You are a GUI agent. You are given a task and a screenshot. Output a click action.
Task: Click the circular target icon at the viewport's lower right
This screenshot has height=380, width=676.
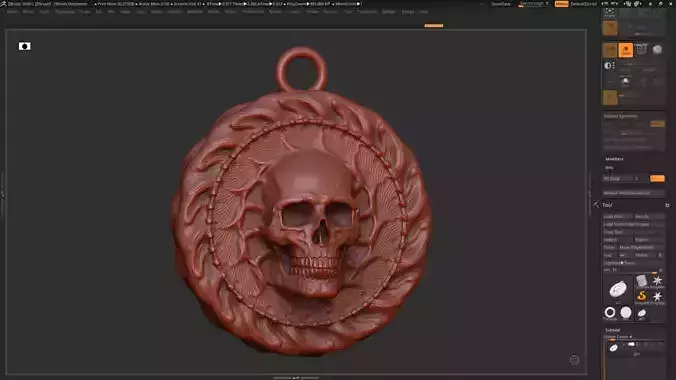(574, 360)
